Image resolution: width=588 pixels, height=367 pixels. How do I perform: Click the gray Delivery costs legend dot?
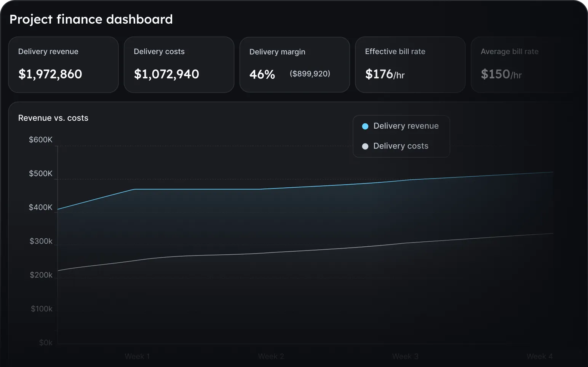[x=365, y=146]
